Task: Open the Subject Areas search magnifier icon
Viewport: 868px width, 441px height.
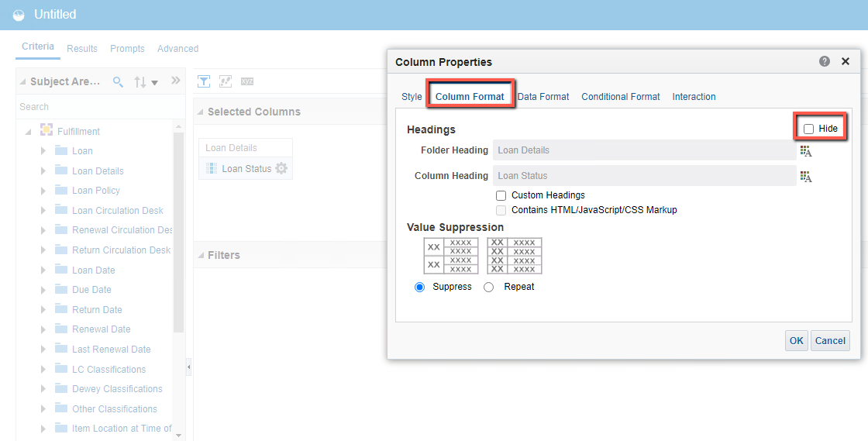Action: [x=118, y=82]
